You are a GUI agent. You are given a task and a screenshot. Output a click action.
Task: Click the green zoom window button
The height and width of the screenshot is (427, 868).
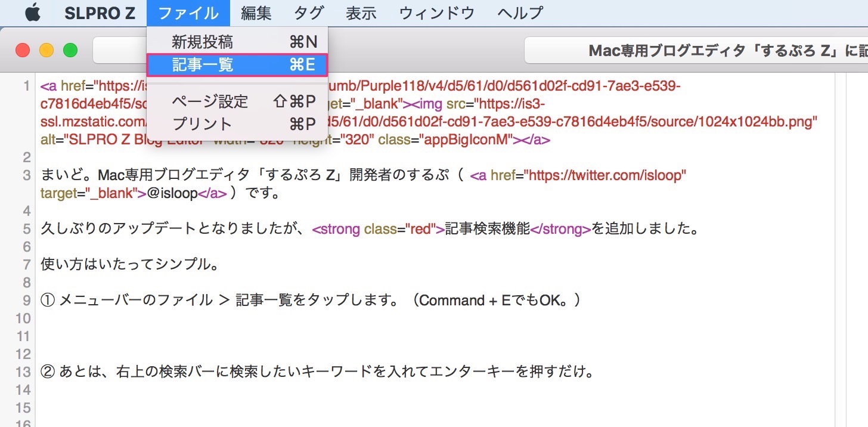point(70,50)
